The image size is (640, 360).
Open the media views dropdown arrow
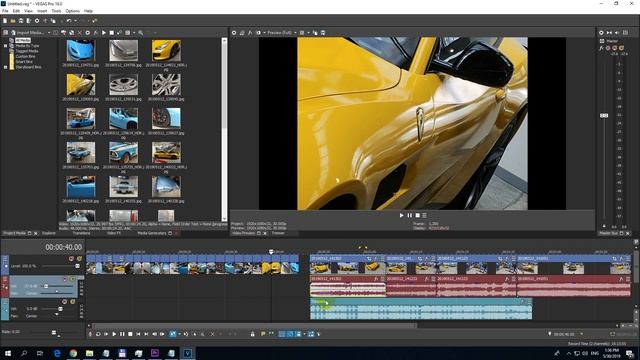(133, 33)
